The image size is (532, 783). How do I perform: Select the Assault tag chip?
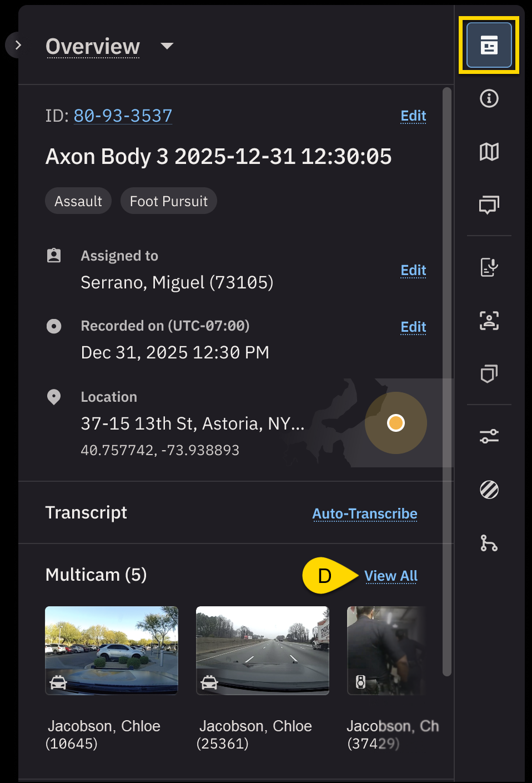point(78,201)
